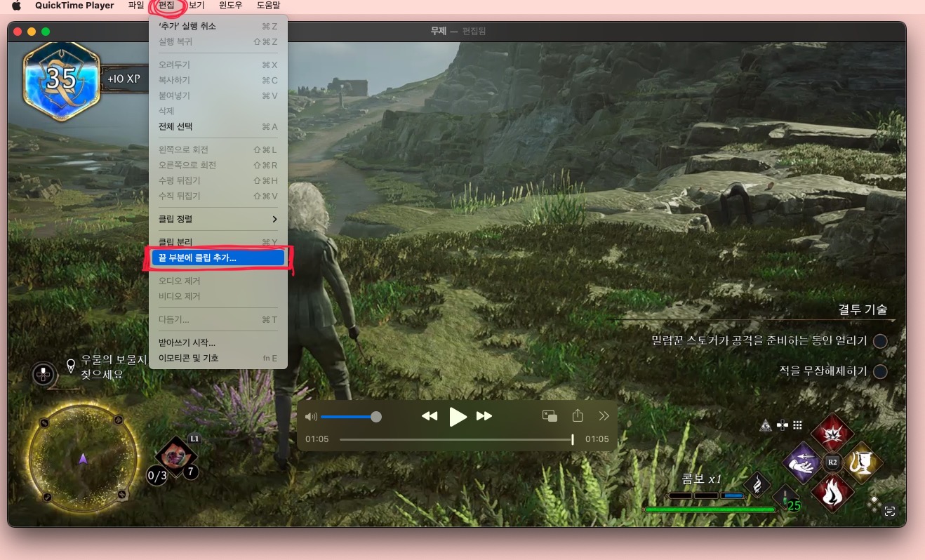Open 이모티콘 및 기호 menu item
The width and height of the screenshot is (925, 560).
coord(218,358)
